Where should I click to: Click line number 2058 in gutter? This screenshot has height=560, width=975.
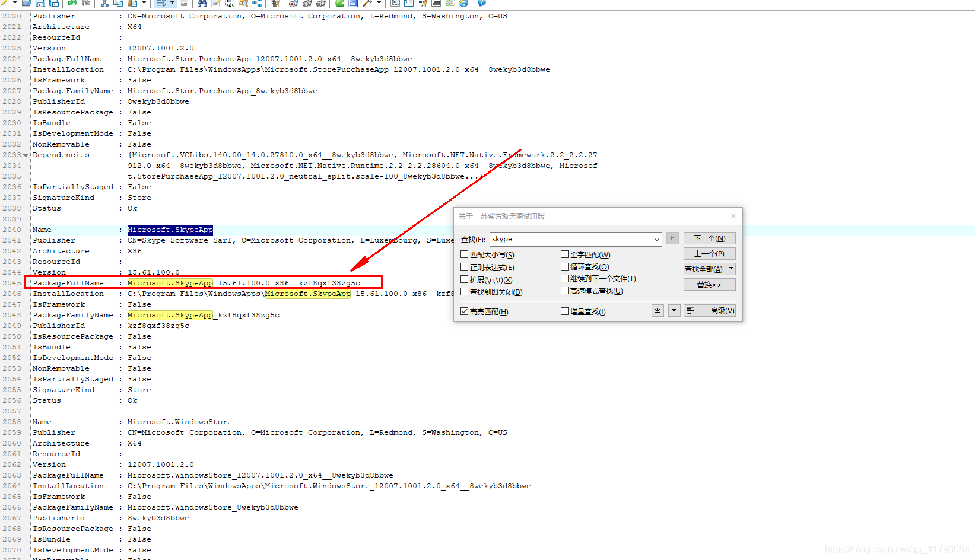[12, 422]
